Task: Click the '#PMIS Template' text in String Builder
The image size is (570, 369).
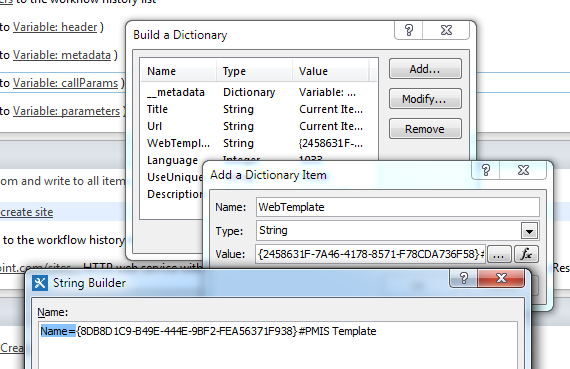Action: tap(337, 331)
